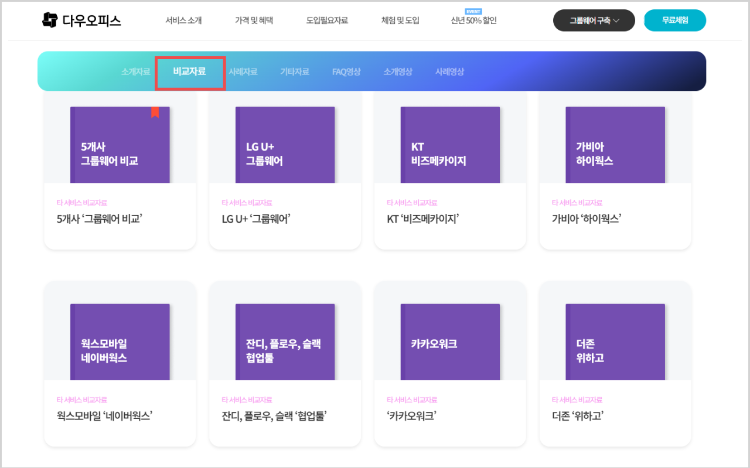Screen dimensions: 750x468
Task: Open the 5개사 그룹웨어 비교 book cover
Action: [x=120, y=145]
